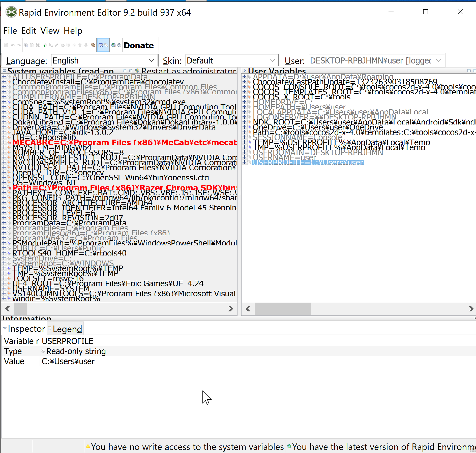Image resolution: width=476 pixels, height=453 pixels.
Task: Click the system panel horizontal scrollbar thumb
Action: [20, 309]
